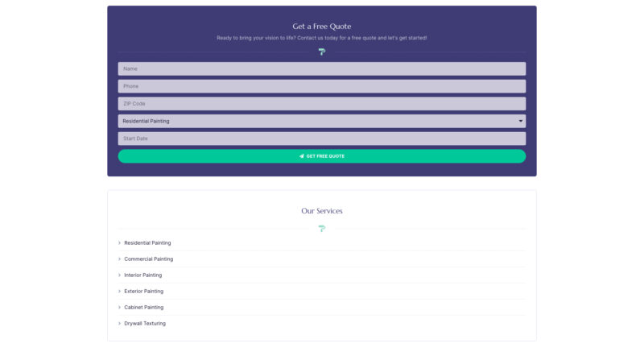Click the Start Date field
Screen dimensions: 644x356
click(321, 139)
